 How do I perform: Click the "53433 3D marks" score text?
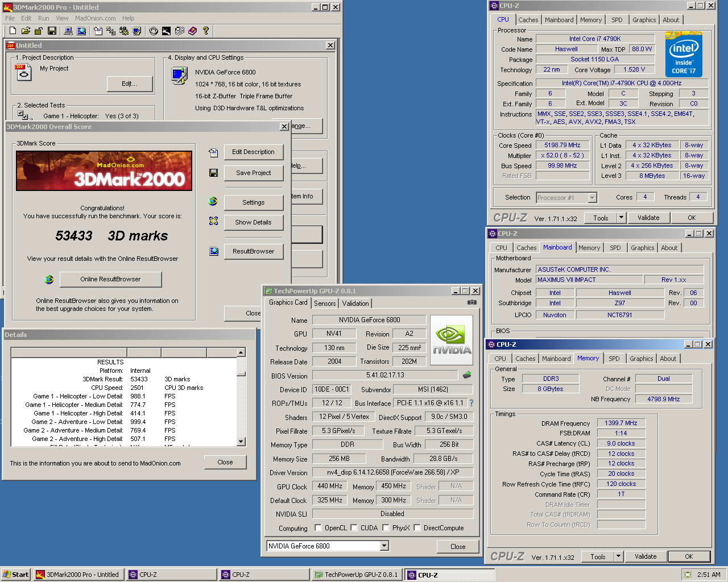coord(111,236)
